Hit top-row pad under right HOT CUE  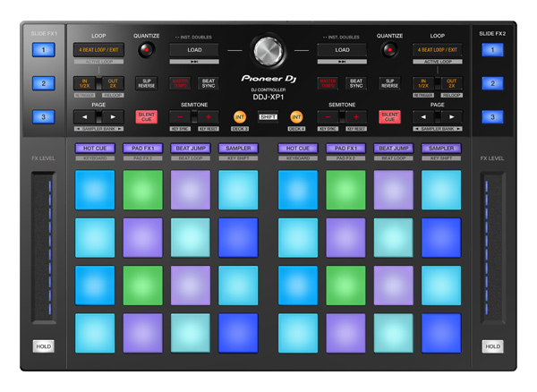(x=298, y=190)
